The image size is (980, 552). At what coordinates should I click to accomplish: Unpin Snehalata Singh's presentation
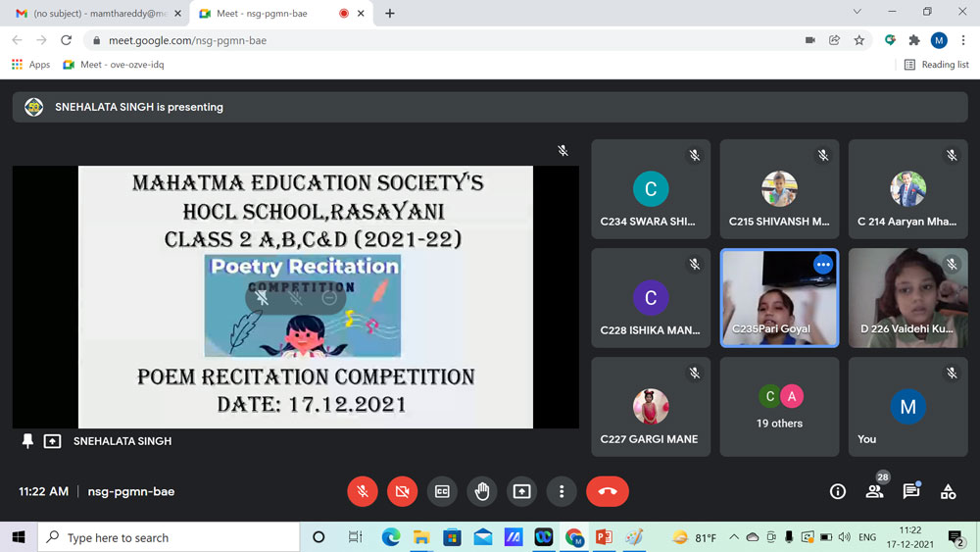(x=27, y=441)
